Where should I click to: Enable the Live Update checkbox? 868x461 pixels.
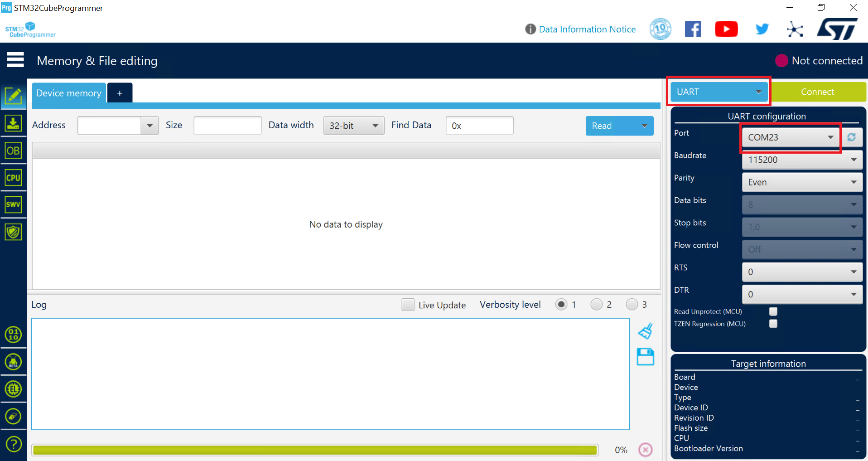click(408, 305)
